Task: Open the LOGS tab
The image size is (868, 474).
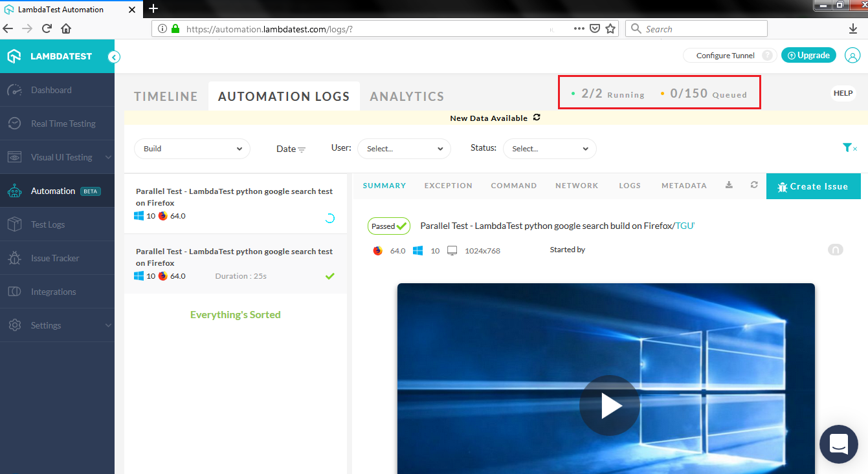Action: [x=630, y=186]
